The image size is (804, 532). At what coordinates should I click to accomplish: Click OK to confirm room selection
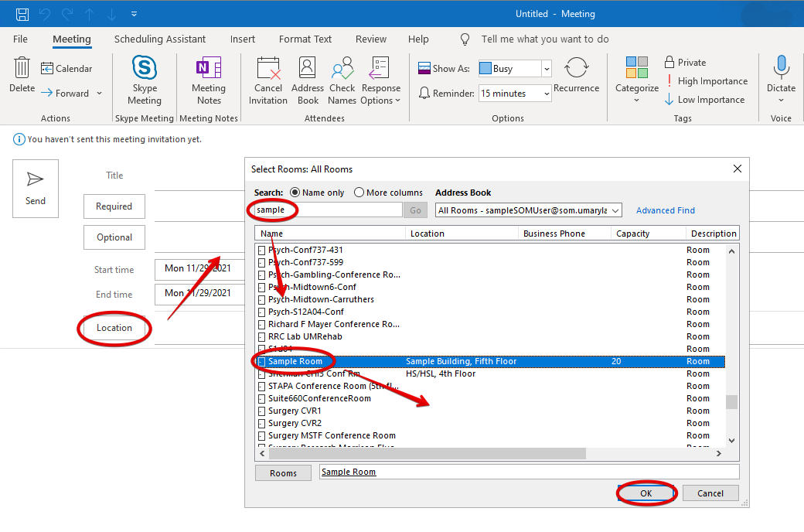[646, 493]
